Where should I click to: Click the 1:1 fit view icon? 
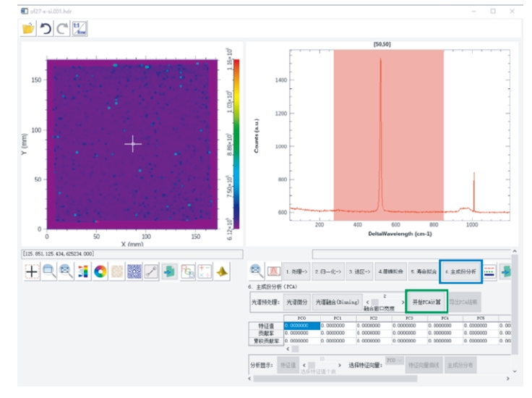click(x=80, y=28)
